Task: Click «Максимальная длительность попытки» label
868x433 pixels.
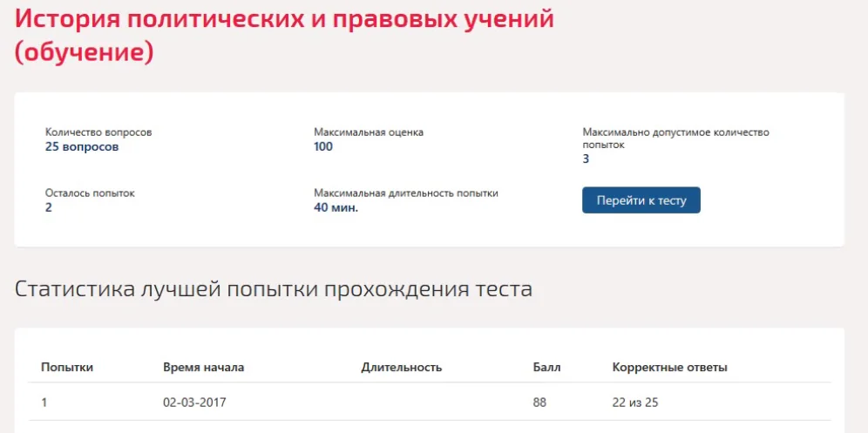Action: pyautogui.click(x=406, y=193)
